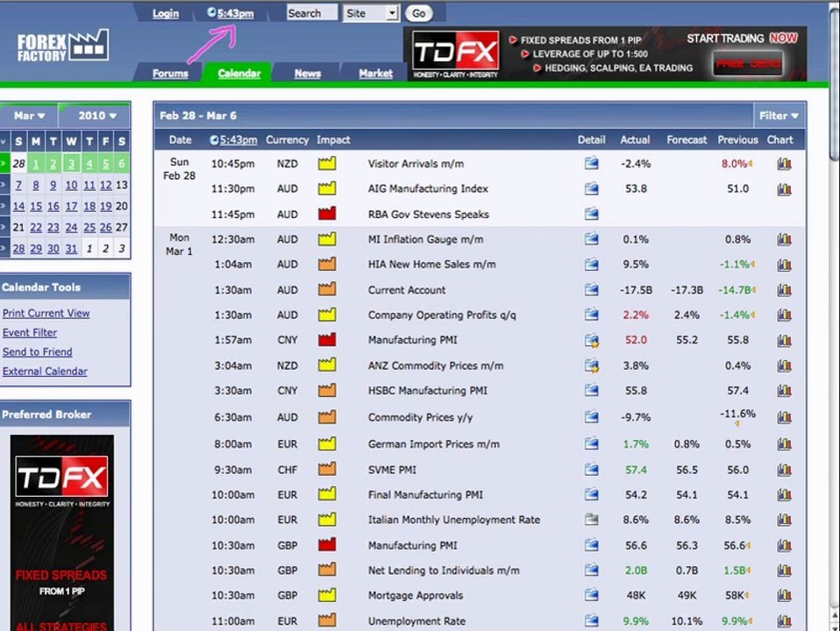Open detail folder for RBA Gov Stevens Speaks

pos(592,214)
